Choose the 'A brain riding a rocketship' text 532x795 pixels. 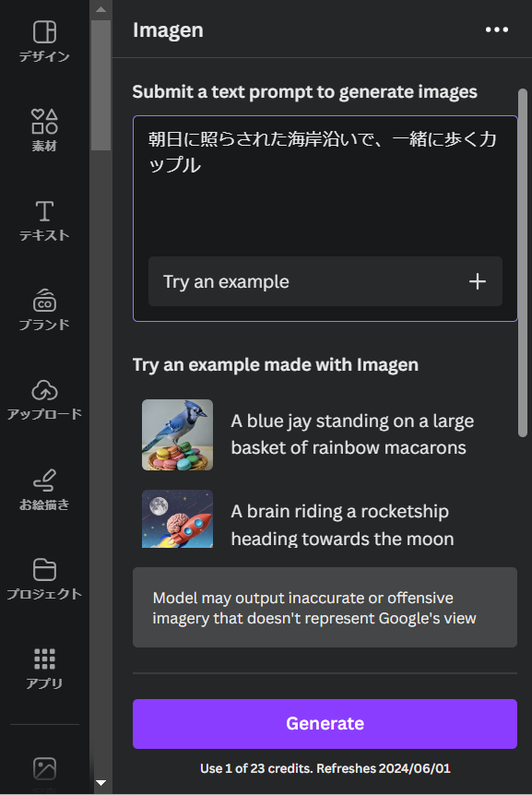click(x=342, y=525)
